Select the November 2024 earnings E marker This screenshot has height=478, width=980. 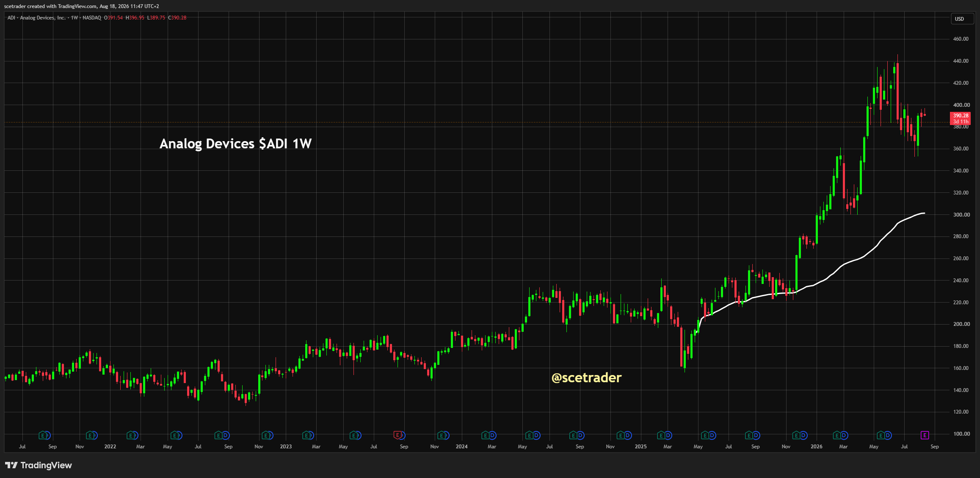click(621, 435)
